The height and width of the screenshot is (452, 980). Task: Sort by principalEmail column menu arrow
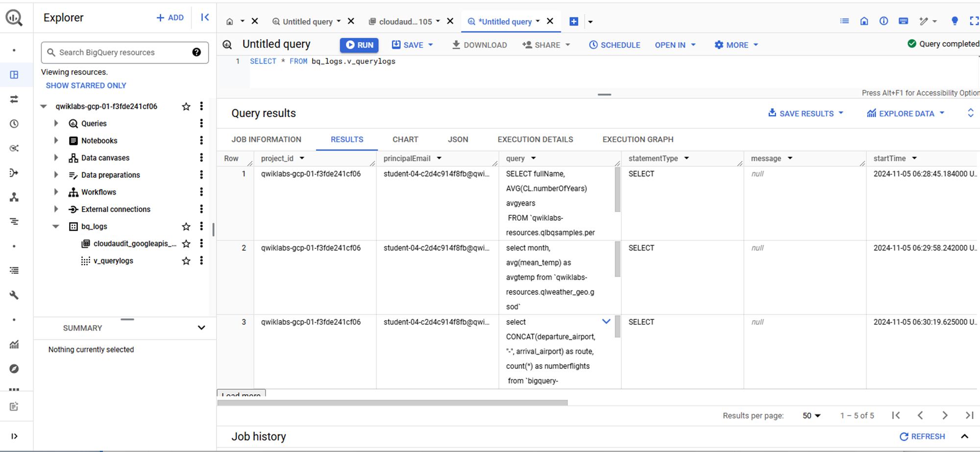[439, 158]
